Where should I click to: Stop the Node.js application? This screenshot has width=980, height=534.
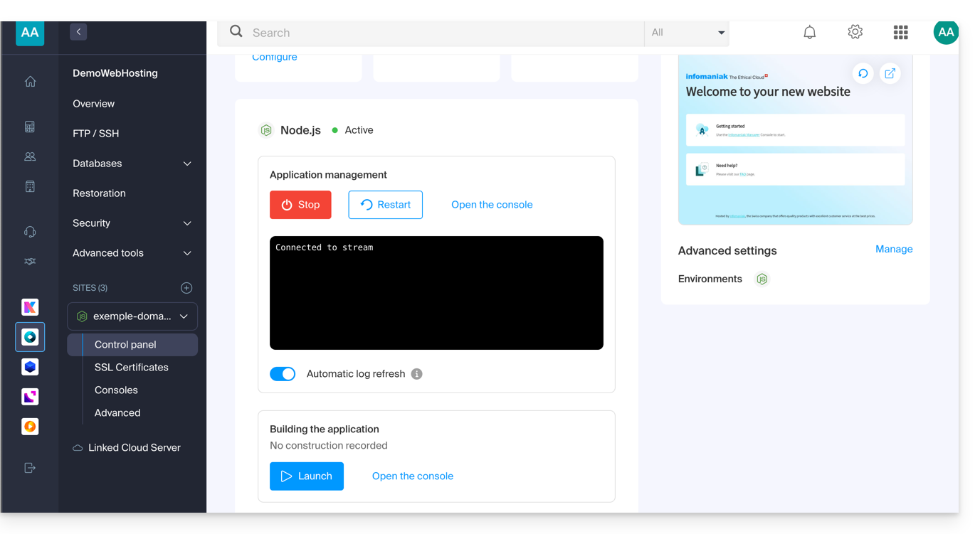300,205
